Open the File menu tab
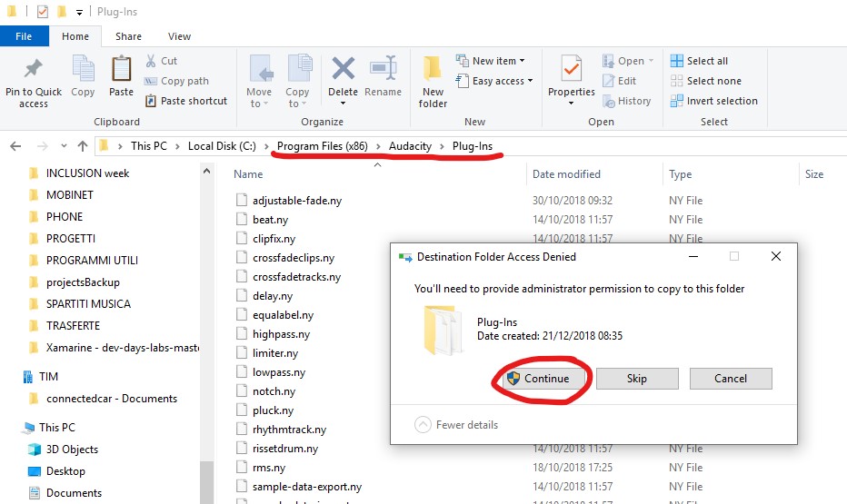The width and height of the screenshot is (847, 504). (x=25, y=36)
